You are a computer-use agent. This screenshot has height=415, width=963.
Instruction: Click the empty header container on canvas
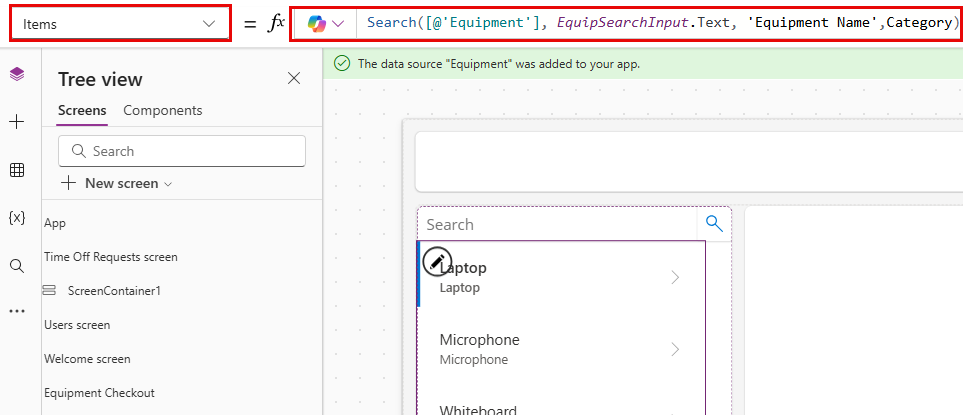coord(689,161)
